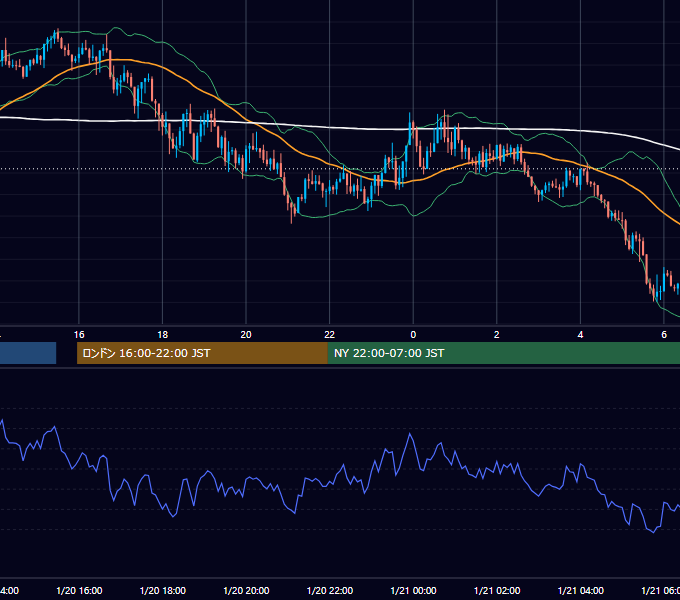Click the '2' hour label under candlestick chart
Viewport: 680px width, 600px height.
click(497, 335)
